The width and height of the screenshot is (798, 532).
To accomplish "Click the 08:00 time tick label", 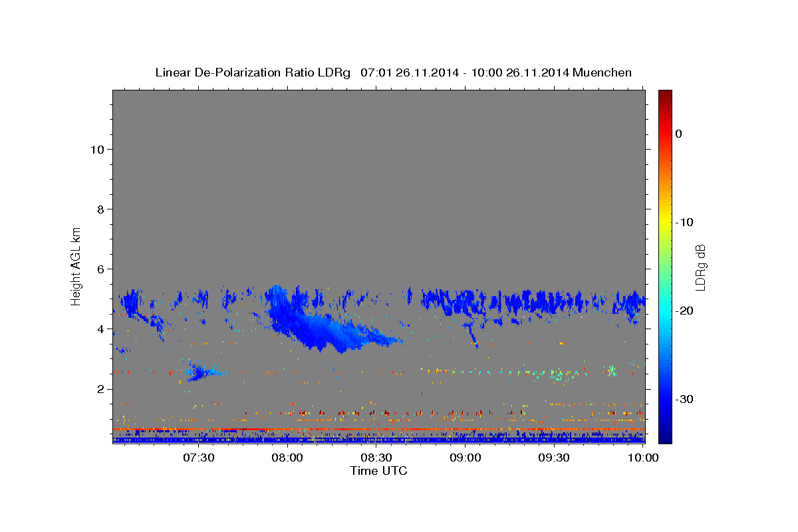I will tap(288, 458).
